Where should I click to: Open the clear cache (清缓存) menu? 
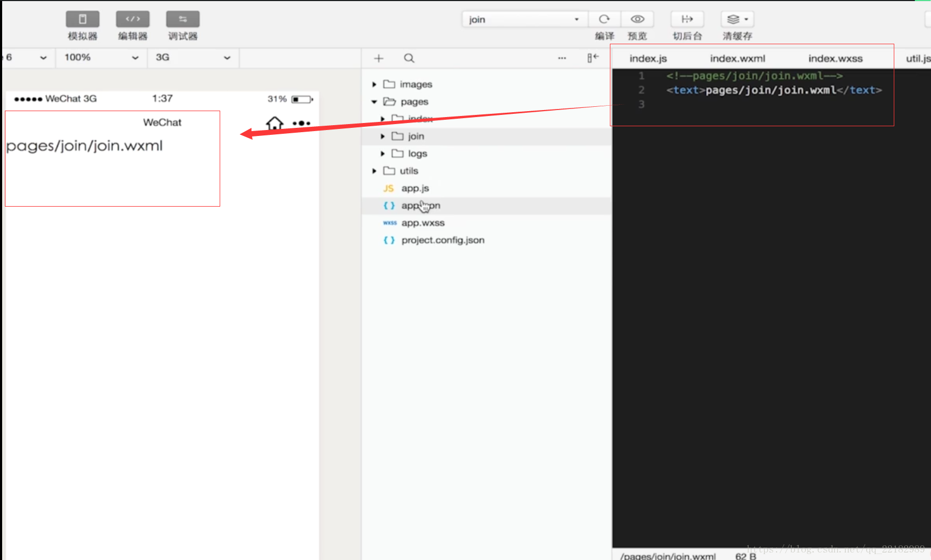point(737,19)
